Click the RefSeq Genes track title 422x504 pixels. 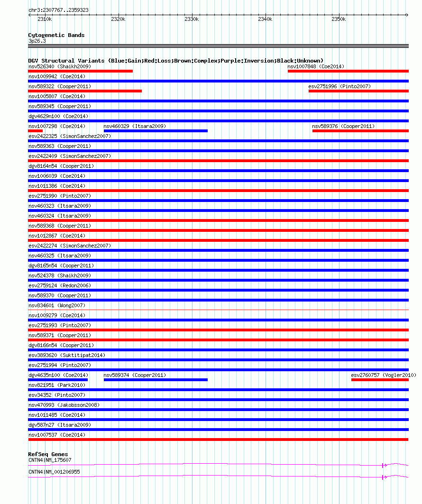click(48, 454)
